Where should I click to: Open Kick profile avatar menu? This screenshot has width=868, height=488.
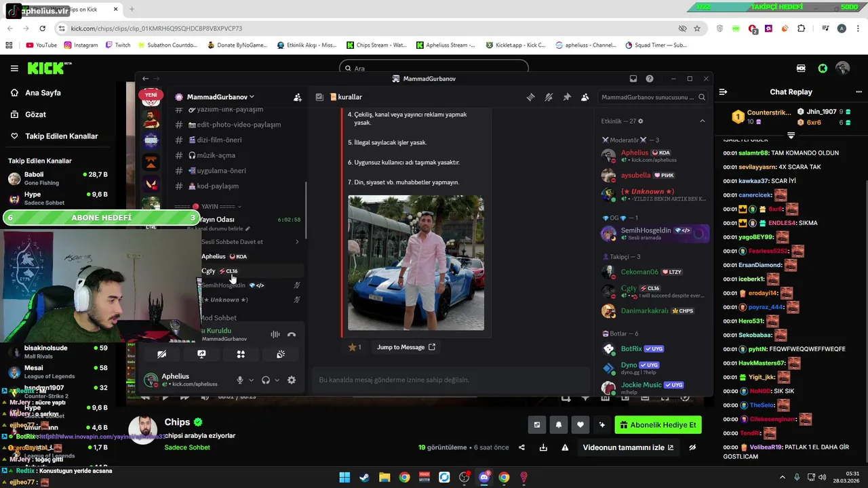[x=843, y=68]
